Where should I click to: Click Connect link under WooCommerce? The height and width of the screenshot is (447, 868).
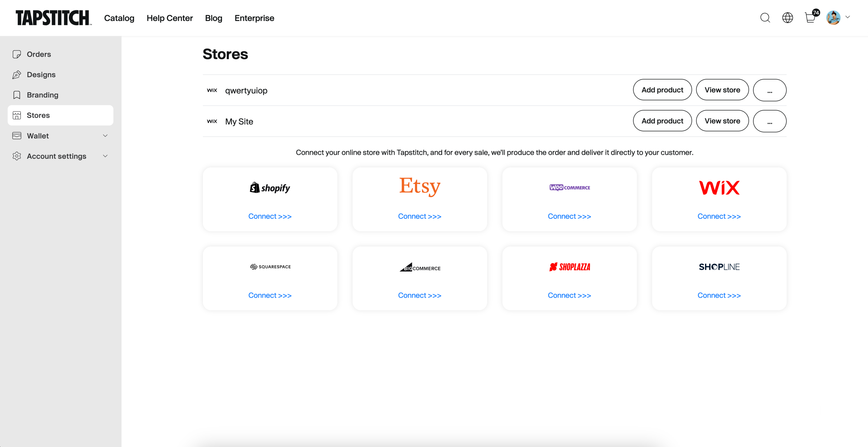569,216
